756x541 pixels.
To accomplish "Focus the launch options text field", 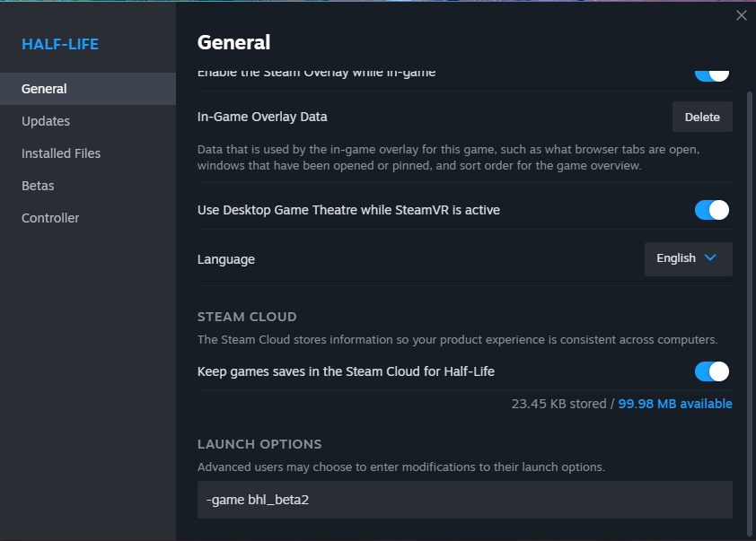I will (464, 500).
